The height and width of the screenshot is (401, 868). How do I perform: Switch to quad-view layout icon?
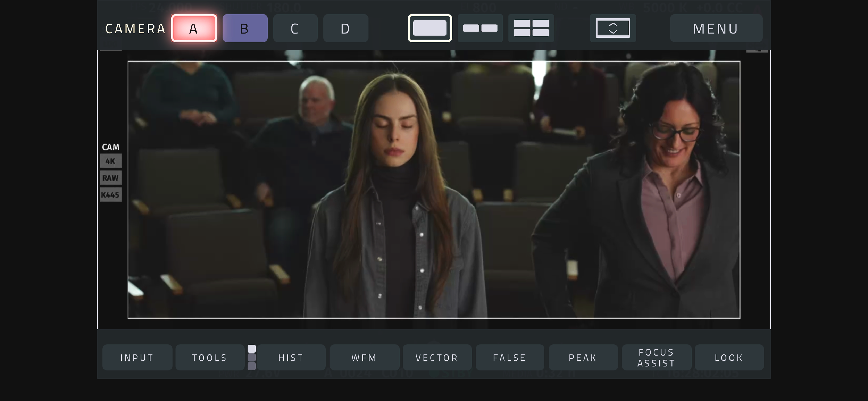(531, 28)
